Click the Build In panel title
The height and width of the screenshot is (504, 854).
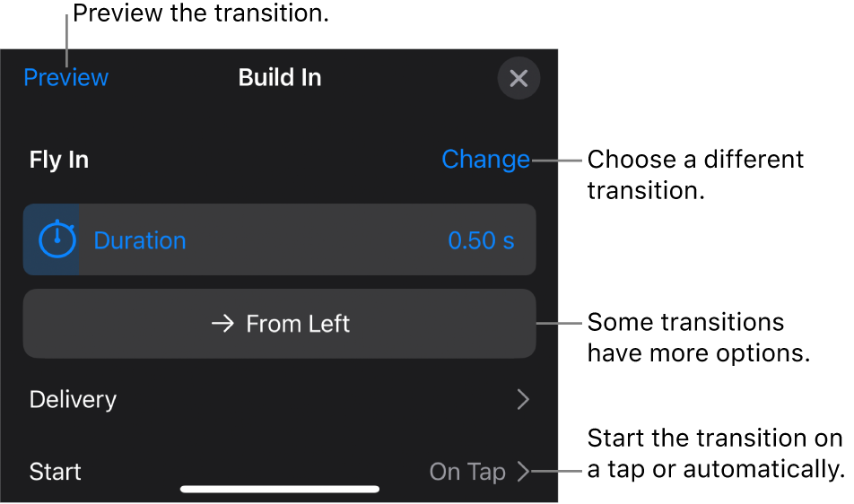[x=280, y=77]
